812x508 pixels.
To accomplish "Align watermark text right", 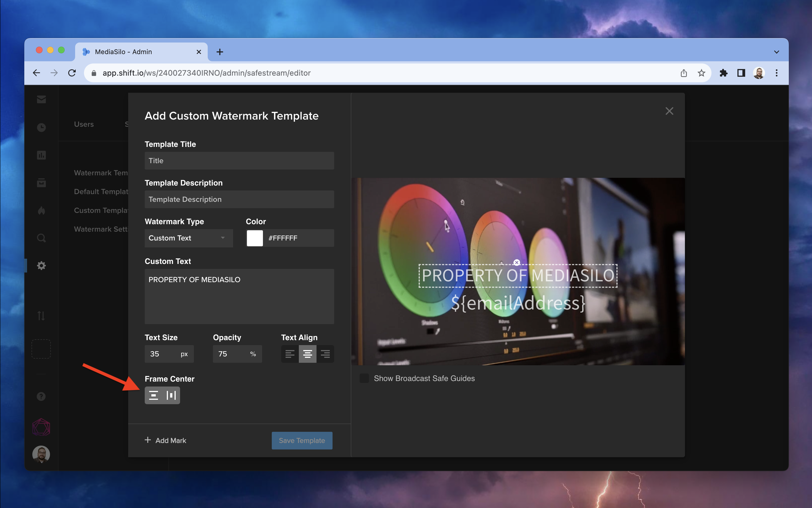I will [325, 354].
